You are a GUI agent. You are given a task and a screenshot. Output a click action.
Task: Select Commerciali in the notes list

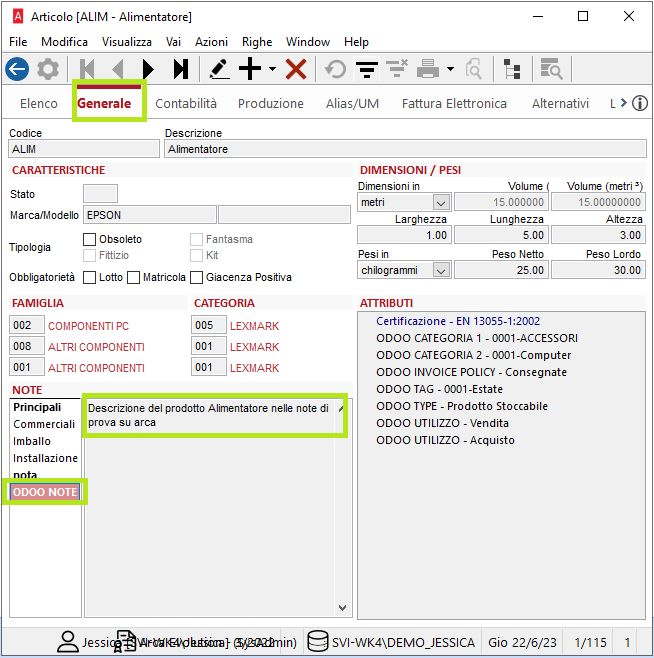44,424
